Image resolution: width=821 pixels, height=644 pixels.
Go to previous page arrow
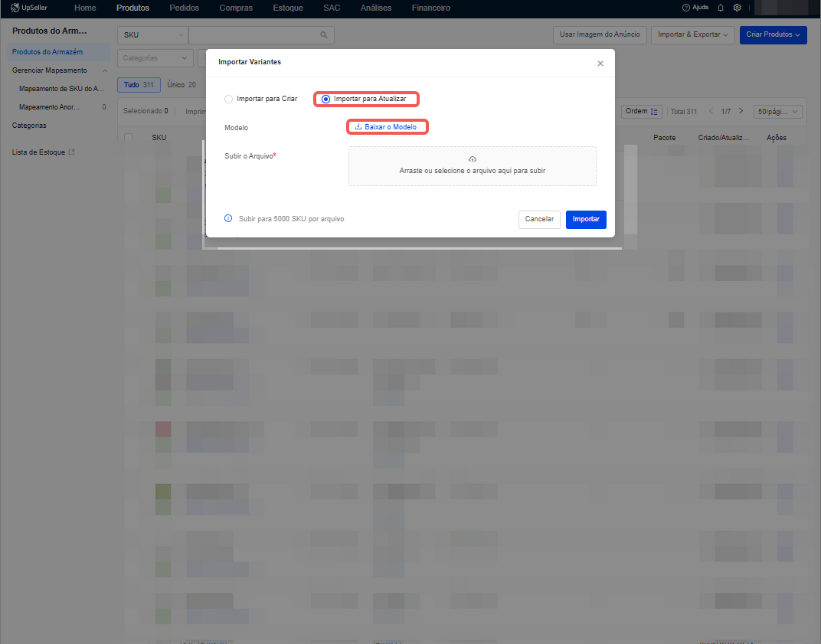click(x=711, y=111)
